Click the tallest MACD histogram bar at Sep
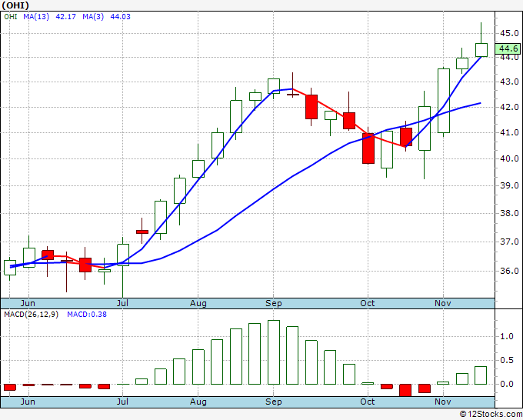The image size is (523, 420). [x=274, y=352]
